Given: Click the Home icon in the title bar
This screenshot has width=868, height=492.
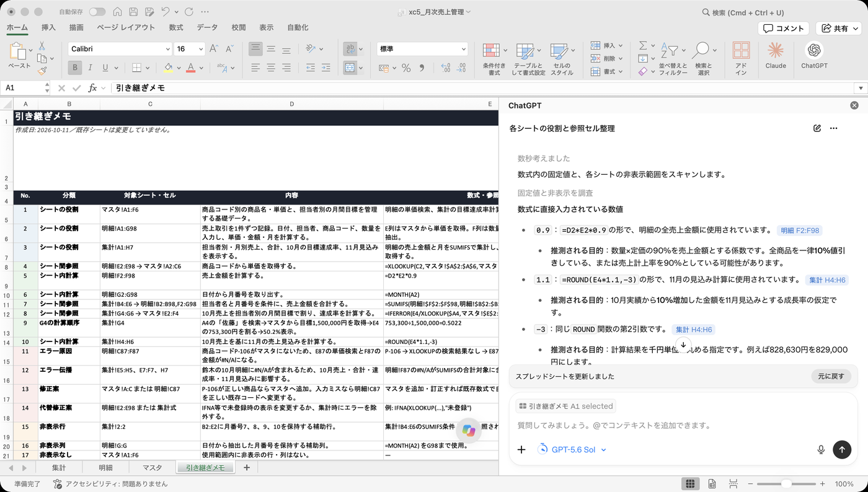Looking at the screenshot, I should (118, 12).
